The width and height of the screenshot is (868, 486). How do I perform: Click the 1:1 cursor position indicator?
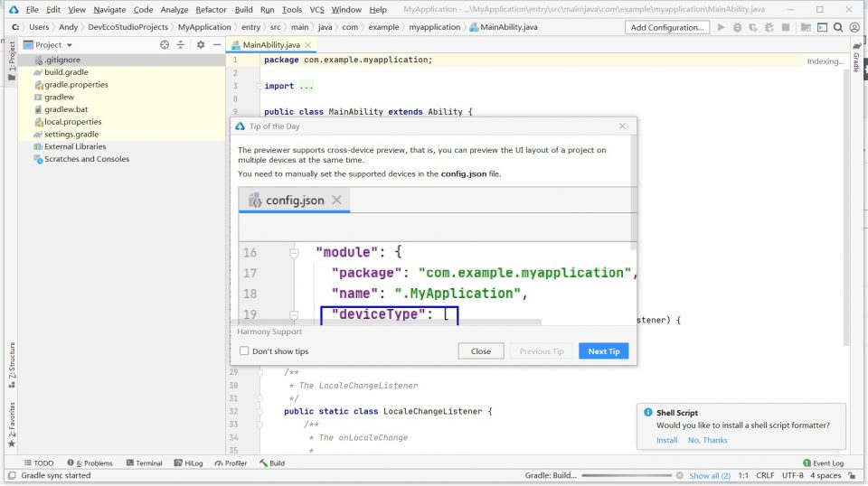point(743,475)
